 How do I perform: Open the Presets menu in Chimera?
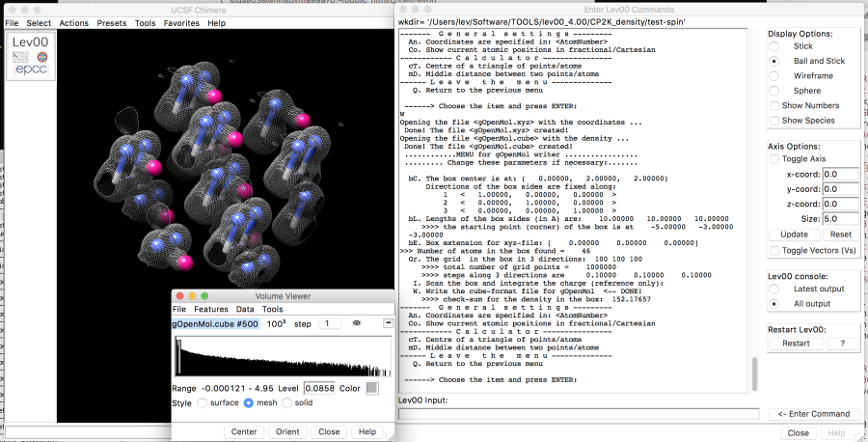(x=111, y=22)
